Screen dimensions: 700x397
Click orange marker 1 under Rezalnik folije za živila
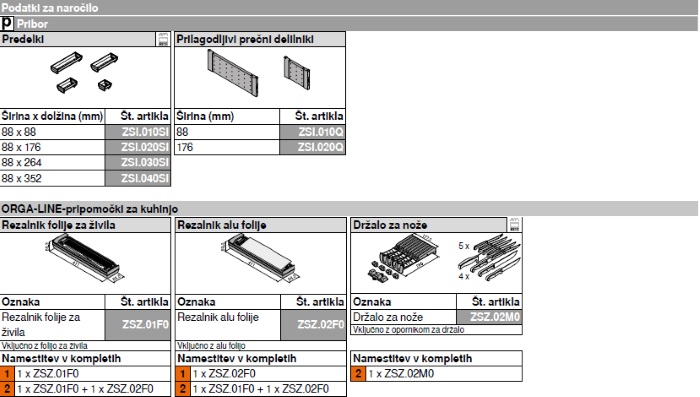7,373
